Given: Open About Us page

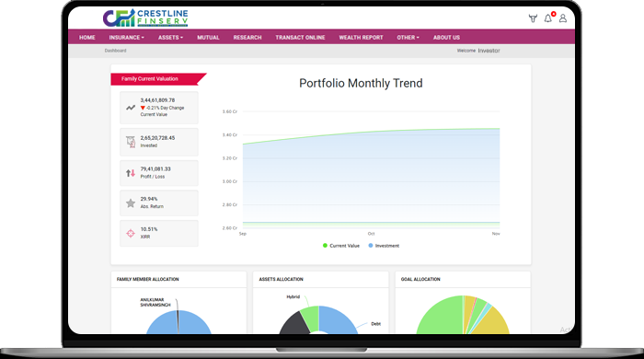Looking at the screenshot, I should point(446,38).
